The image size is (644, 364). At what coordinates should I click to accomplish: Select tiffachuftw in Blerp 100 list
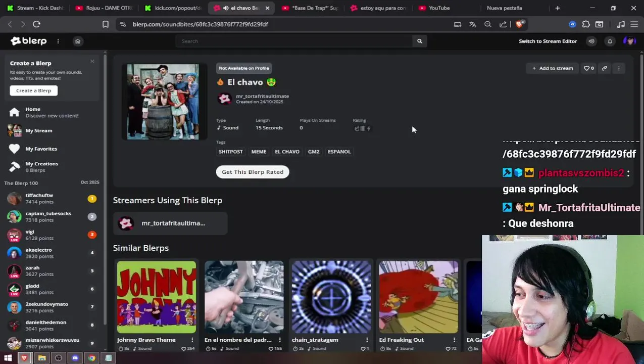coord(51,198)
